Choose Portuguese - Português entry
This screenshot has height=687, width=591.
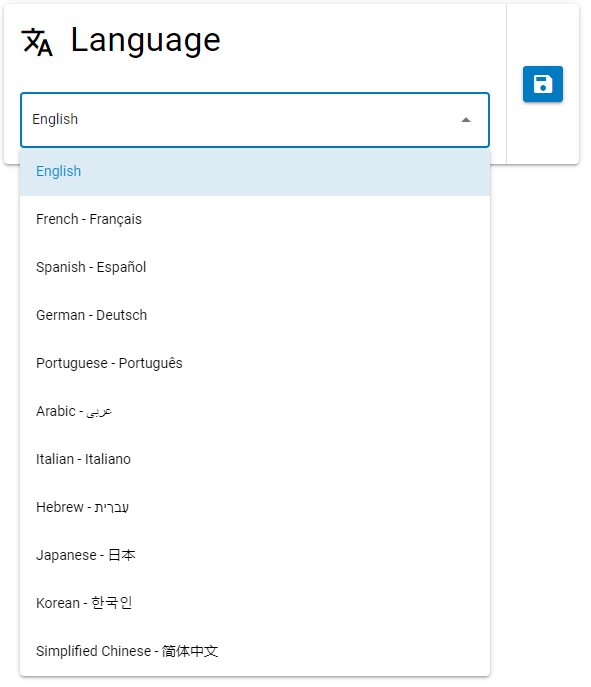tap(255, 363)
